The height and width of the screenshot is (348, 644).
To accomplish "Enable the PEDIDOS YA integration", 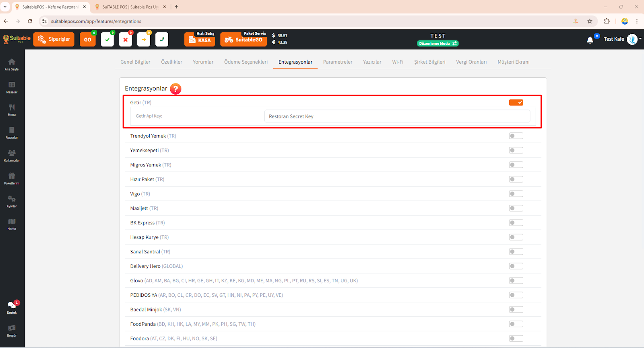I will click(x=516, y=295).
